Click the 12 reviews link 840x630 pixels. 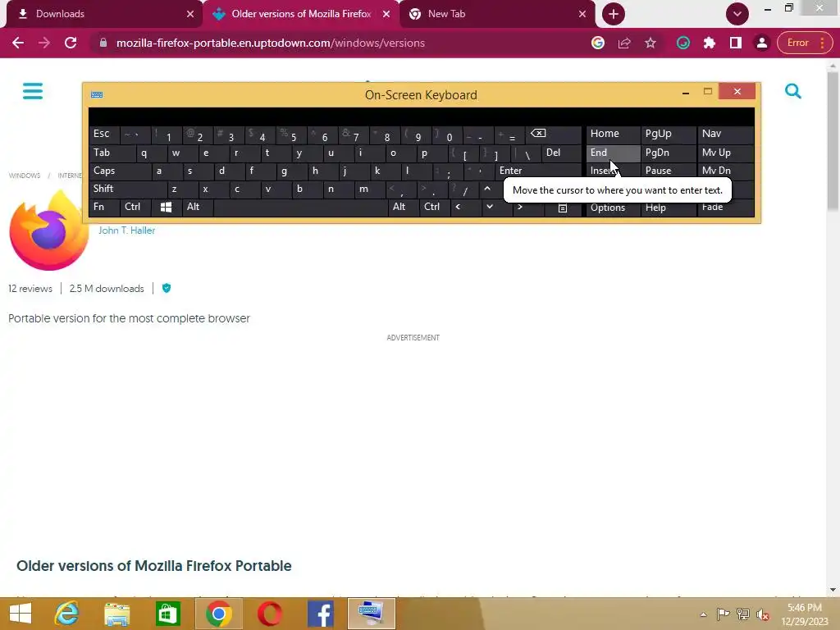click(30, 289)
